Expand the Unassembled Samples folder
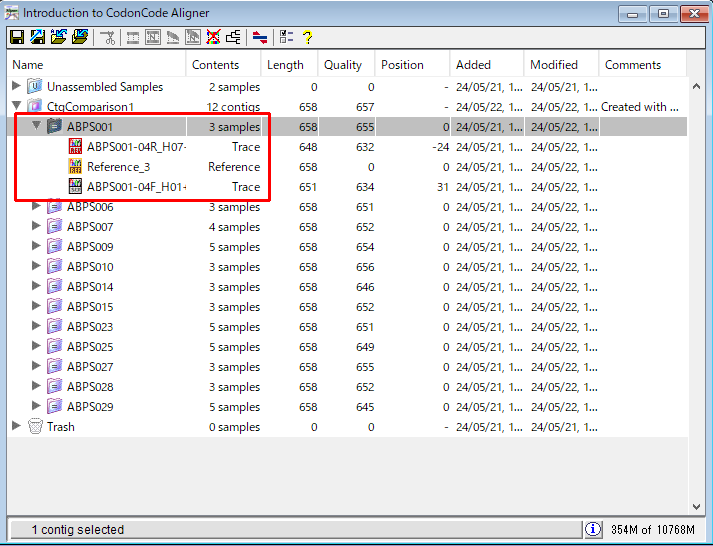The height and width of the screenshot is (546, 713). click(x=16, y=87)
